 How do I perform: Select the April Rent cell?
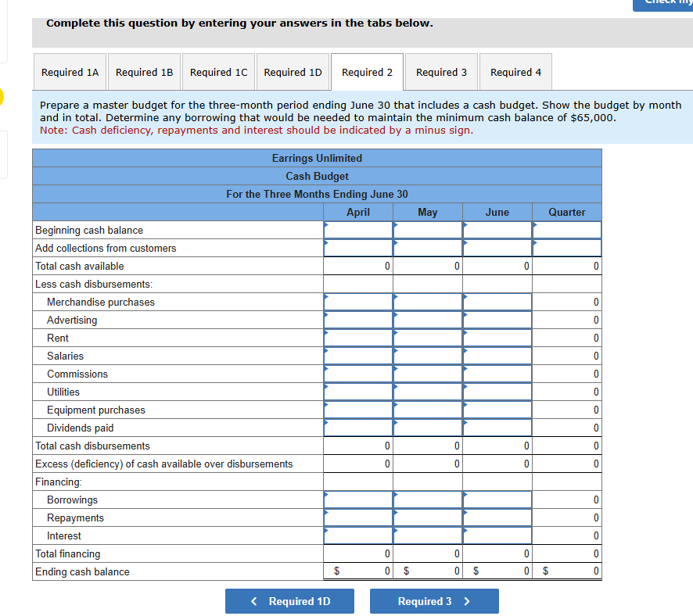point(358,338)
